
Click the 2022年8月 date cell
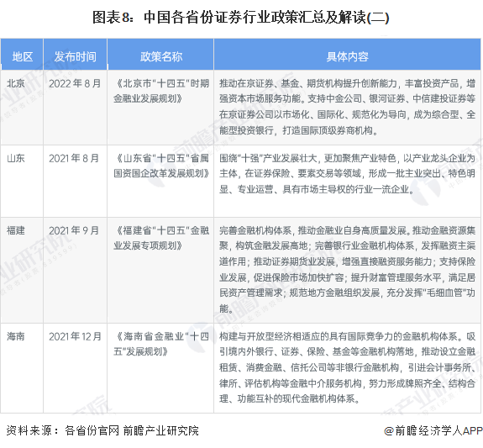75,83
